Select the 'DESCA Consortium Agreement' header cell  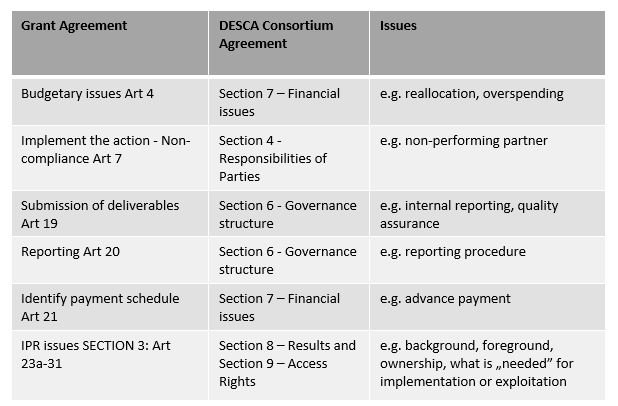pyautogui.click(x=274, y=35)
